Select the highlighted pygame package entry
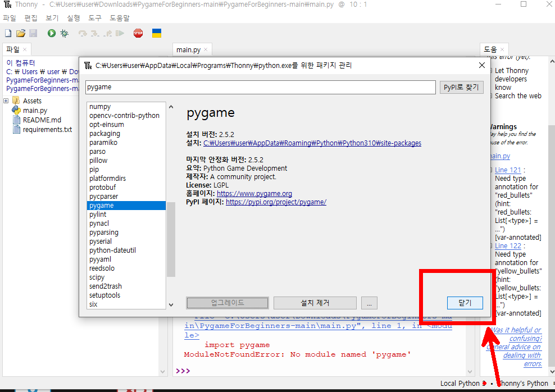 (126, 206)
